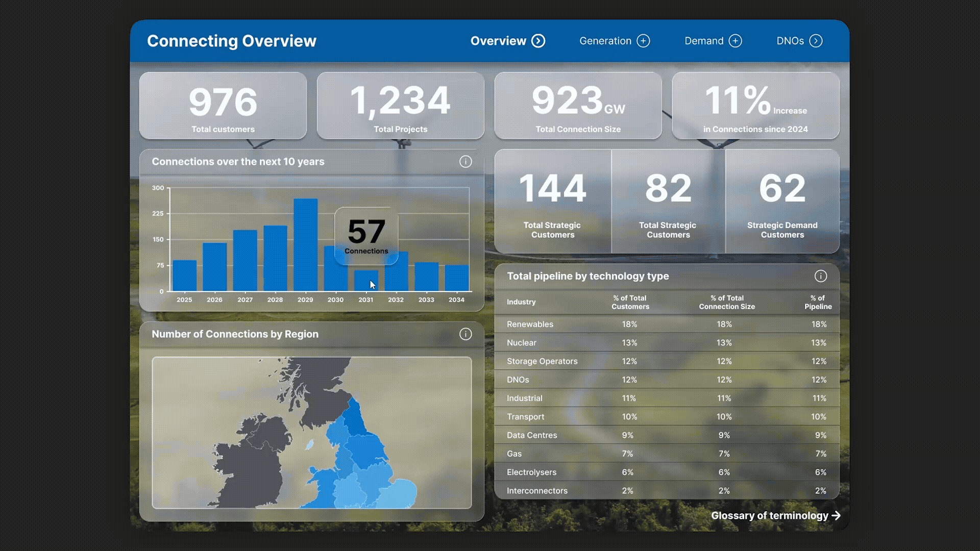Select the 2034 bar in connections chart
This screenshot has height=551, width=980.
(x=457, y=278)
